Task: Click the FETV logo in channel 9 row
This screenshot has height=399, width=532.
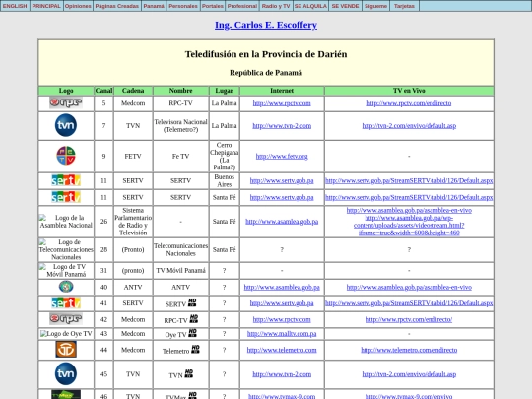Action: point(66,156)
